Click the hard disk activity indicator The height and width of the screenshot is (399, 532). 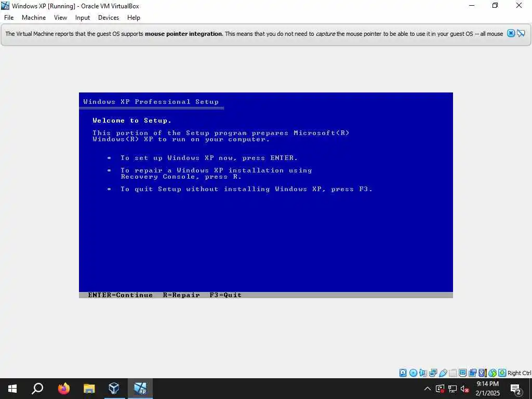click(x=403, y=373)
